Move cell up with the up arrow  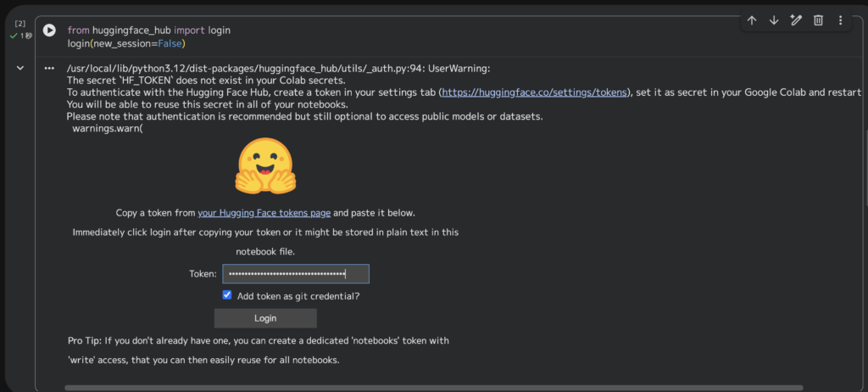coord(752,20)
